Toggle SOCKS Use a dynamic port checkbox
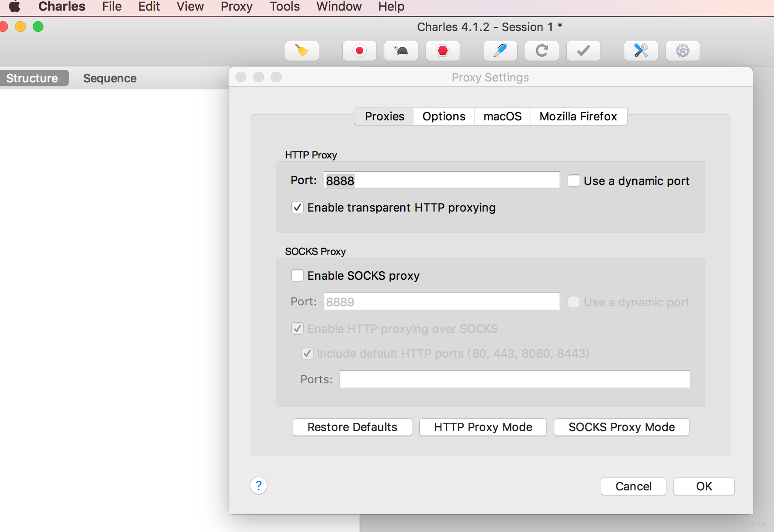Image resolution: width=774 pixels, height=532 pixels. [x=574, y=302]
